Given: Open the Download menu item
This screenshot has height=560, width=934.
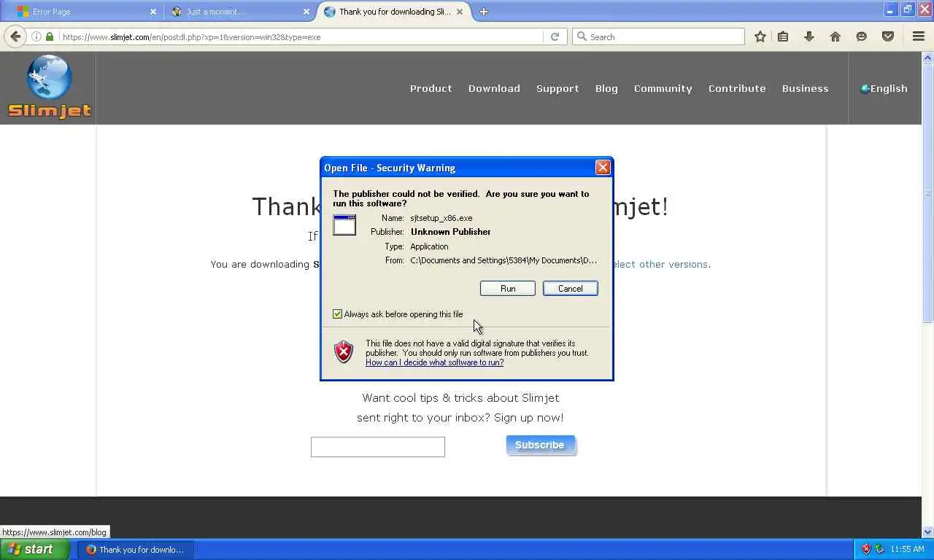Looking at the screenshot, I should 494,88.
